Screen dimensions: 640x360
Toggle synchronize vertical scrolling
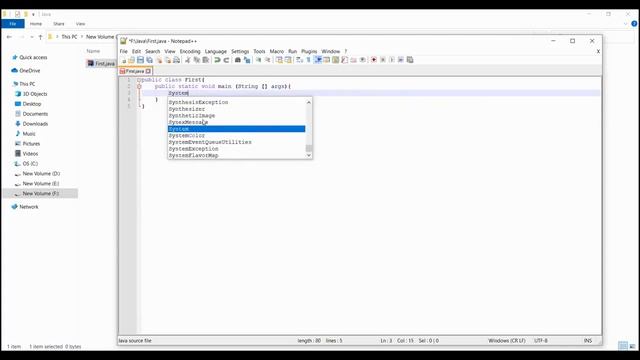point(279,60)
